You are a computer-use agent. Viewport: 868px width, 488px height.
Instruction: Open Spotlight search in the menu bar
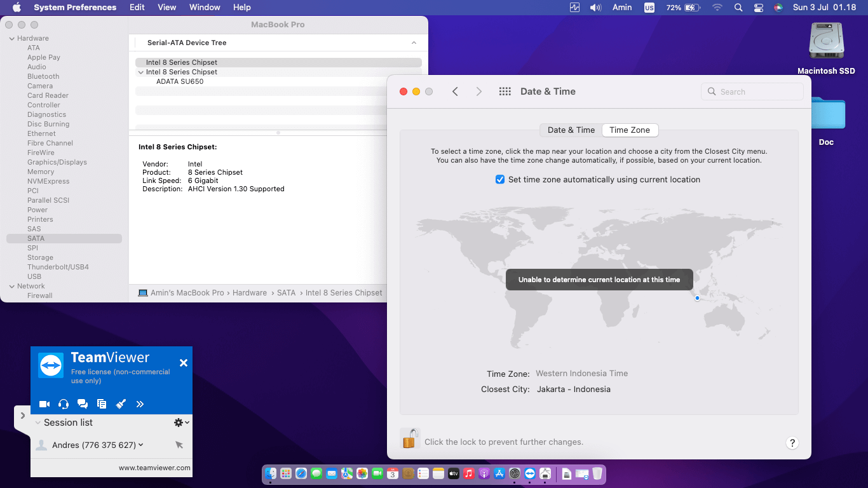738,8
